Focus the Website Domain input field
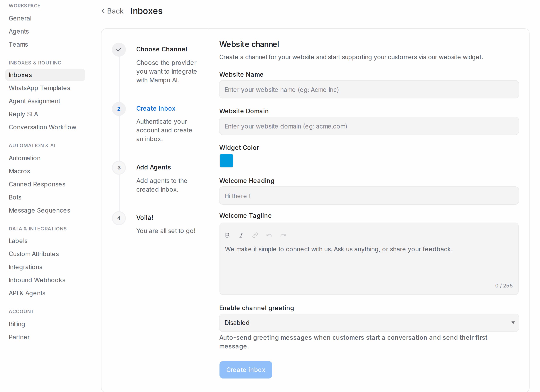540x392 pixels. point(369,126)
